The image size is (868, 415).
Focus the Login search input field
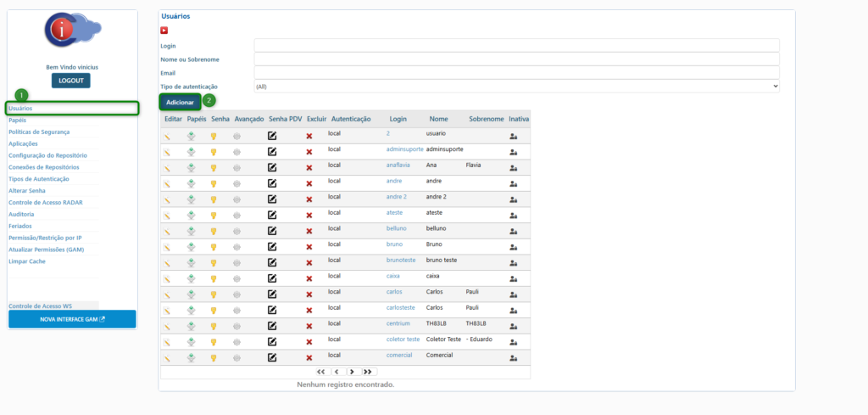[516, 46]
